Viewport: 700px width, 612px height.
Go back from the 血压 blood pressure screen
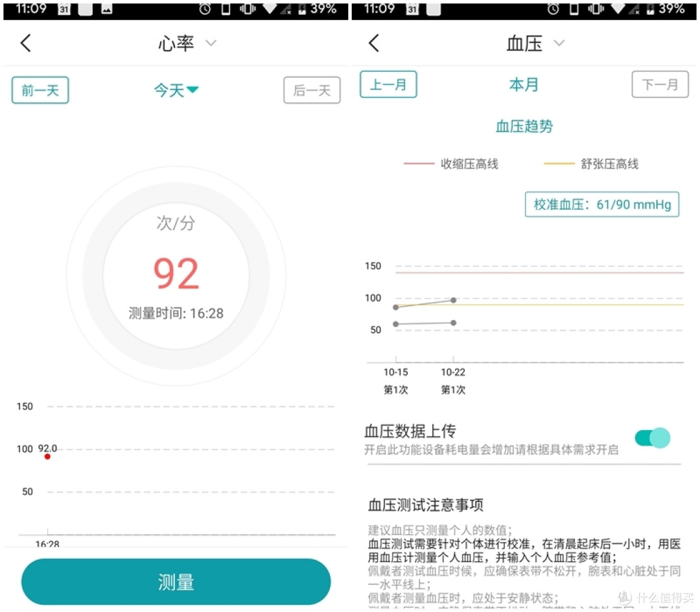point(374,43)
